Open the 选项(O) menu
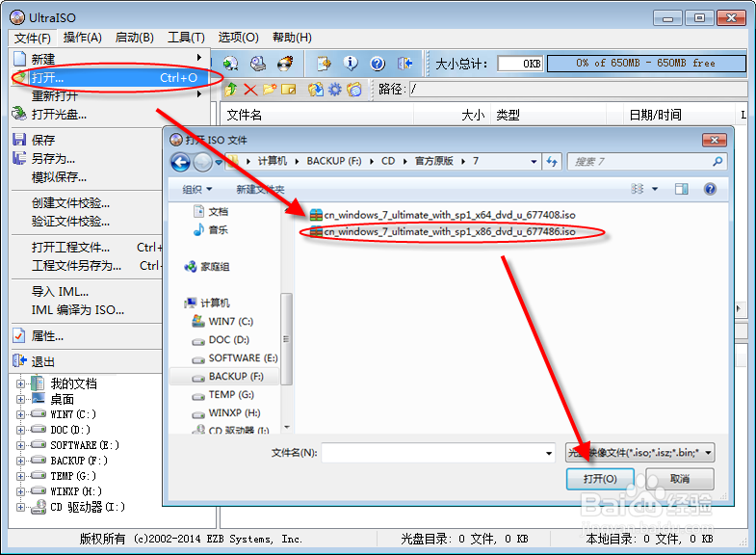This screenshot has width=756, height=555. pyautogui.click(x=238, y=38)
